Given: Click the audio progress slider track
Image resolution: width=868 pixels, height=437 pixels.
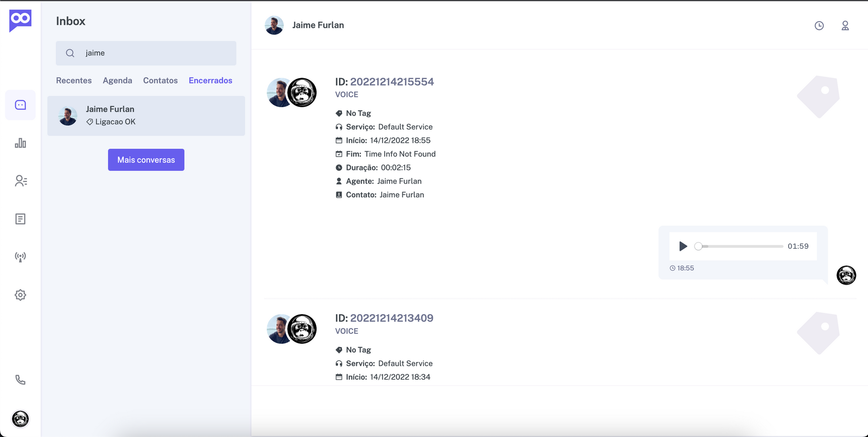Looking at the screenshot, I should [739, 246].
